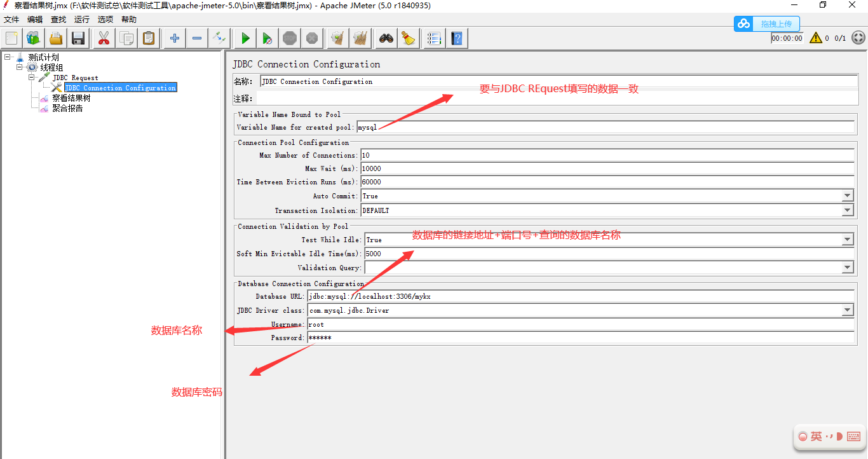Open the Test While Idle dropdown
Image resolution: width=868 pixels, height=459 pixels.
pyautogui.click(x=848, y=240)
